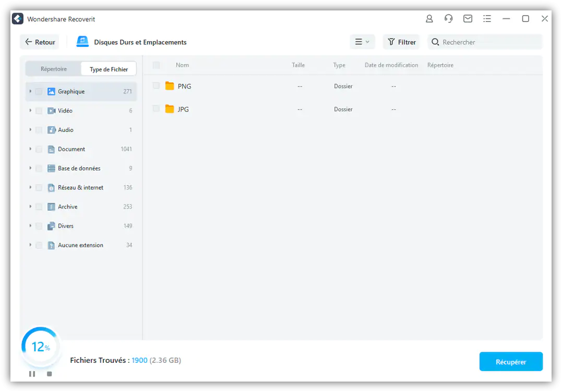Open the view mode dropdown
The image size is (562, 392).
(x=362, y=42)
